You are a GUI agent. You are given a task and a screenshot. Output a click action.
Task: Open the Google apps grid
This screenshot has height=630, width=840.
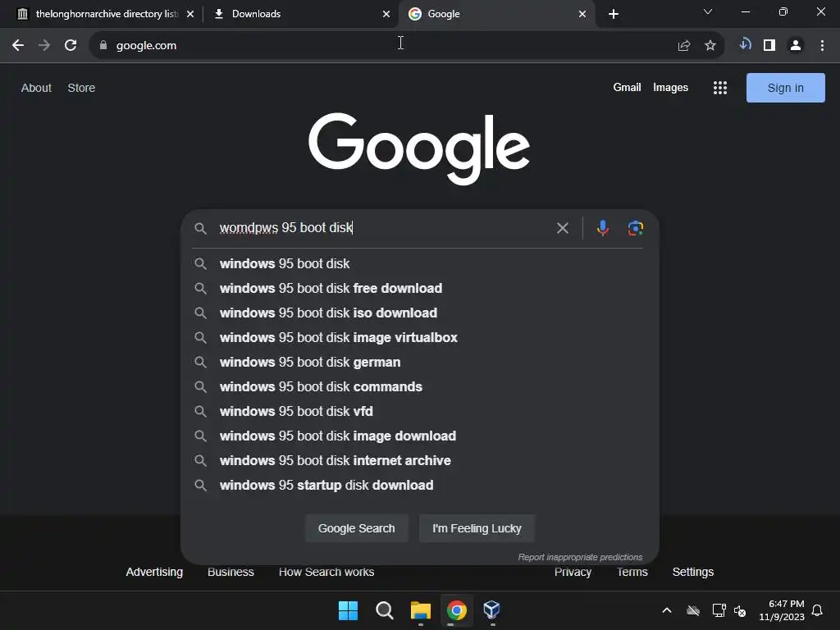pos(720,88)
